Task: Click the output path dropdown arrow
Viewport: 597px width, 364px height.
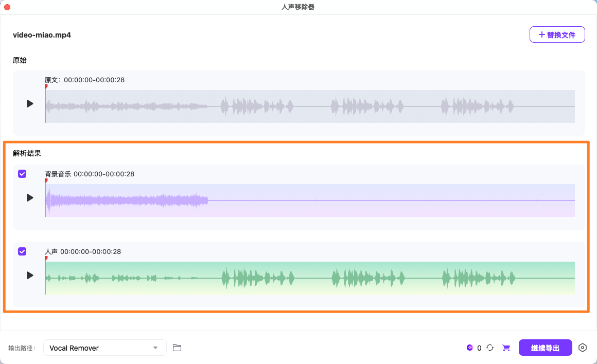Action: click(155, 348)
